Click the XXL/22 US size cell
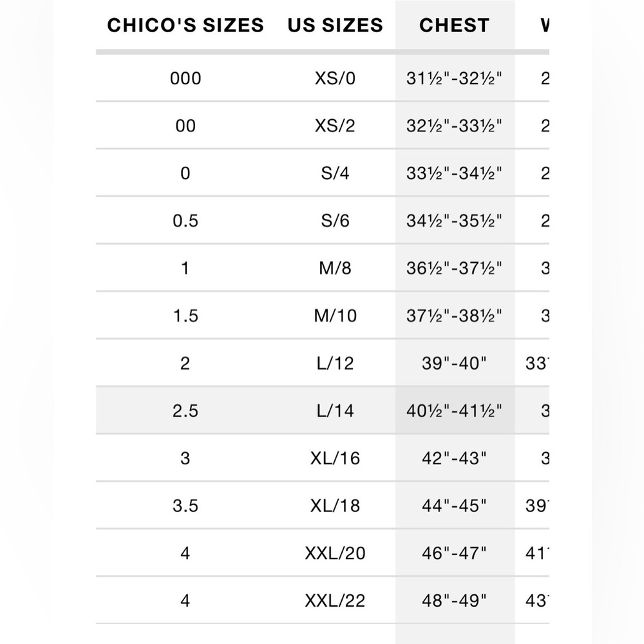The image size is (644, 644). coord(335,601)
